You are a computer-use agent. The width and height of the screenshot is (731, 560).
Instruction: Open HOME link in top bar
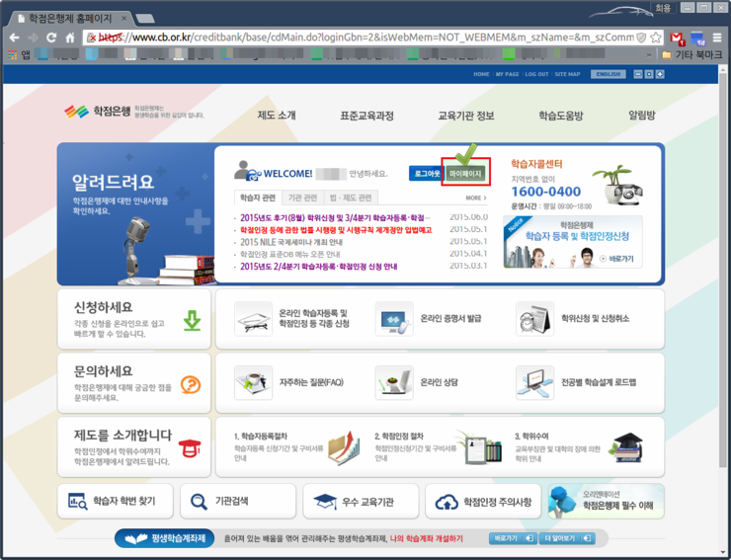481,74
